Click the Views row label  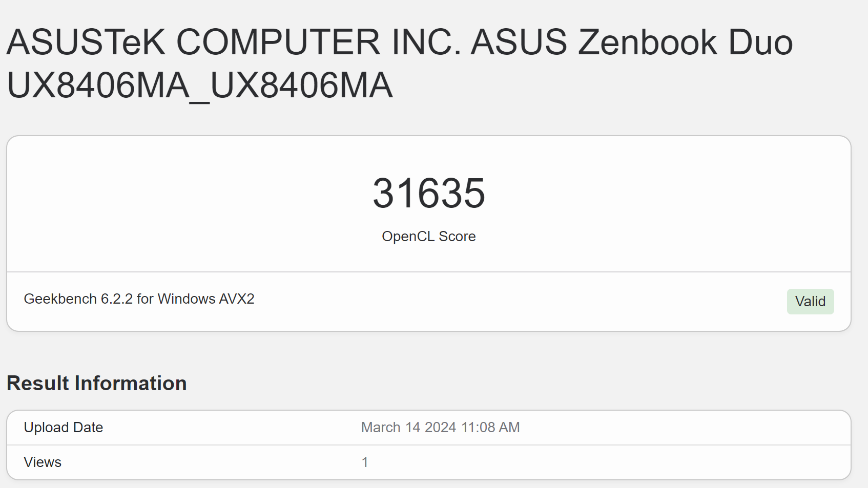43,462
